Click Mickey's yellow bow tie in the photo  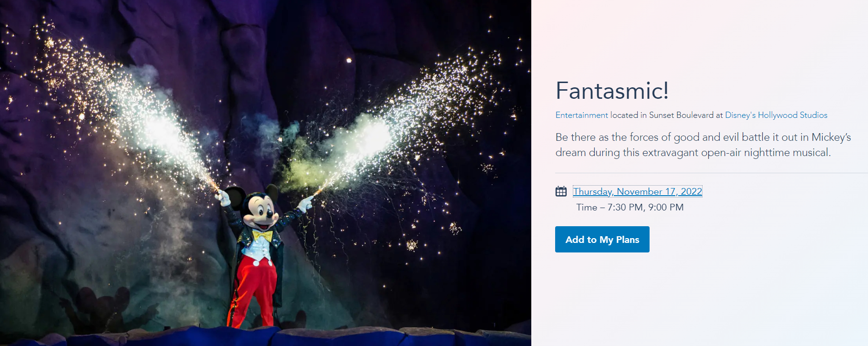(x=262, y=235)
